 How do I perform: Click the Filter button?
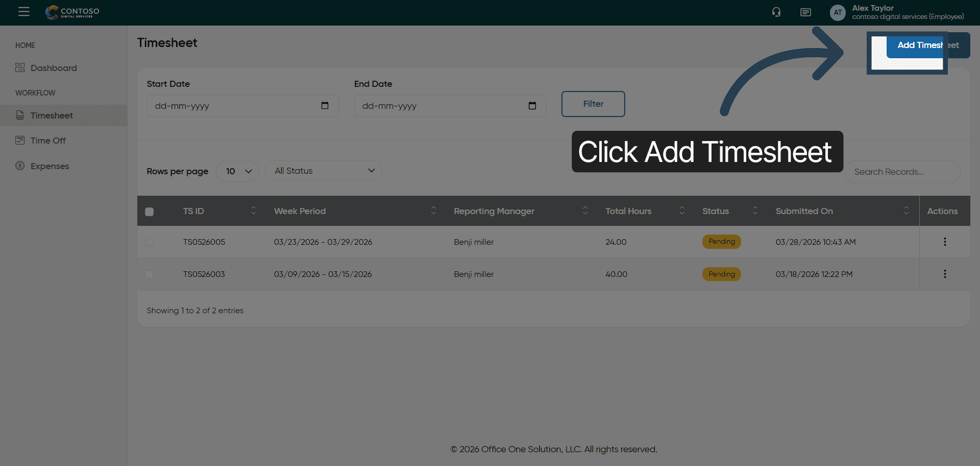tap(593, 104)
